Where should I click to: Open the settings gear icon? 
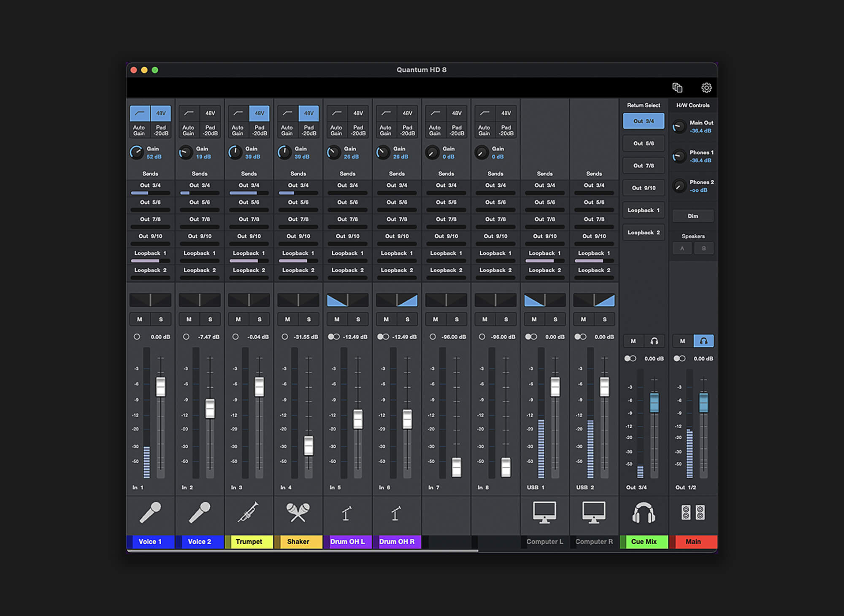click(x=706, y=88)
